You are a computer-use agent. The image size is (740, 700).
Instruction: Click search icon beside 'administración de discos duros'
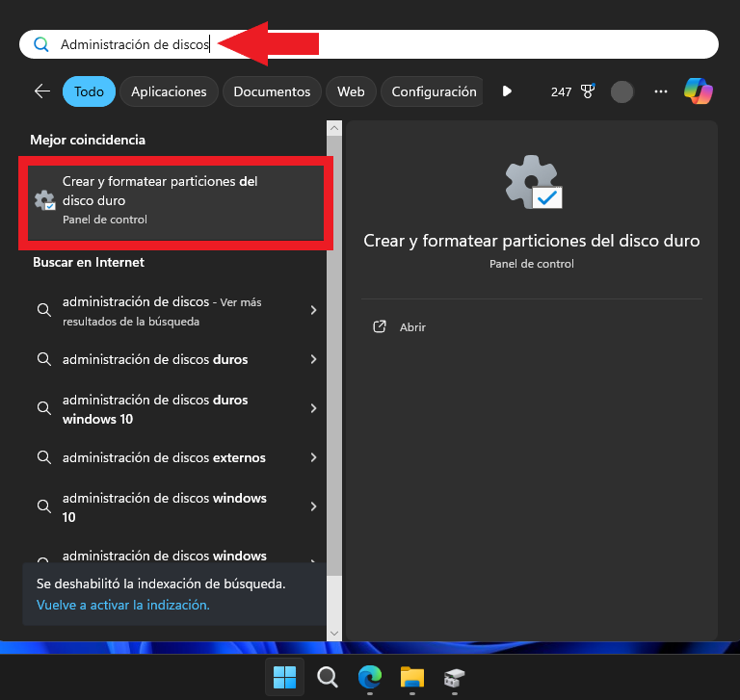coord(44,358)
